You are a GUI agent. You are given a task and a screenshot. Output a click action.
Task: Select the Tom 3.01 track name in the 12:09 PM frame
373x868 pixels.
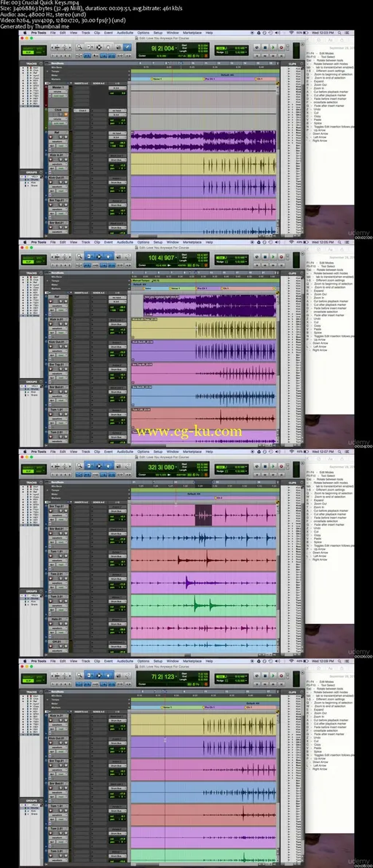click(58, 851)
